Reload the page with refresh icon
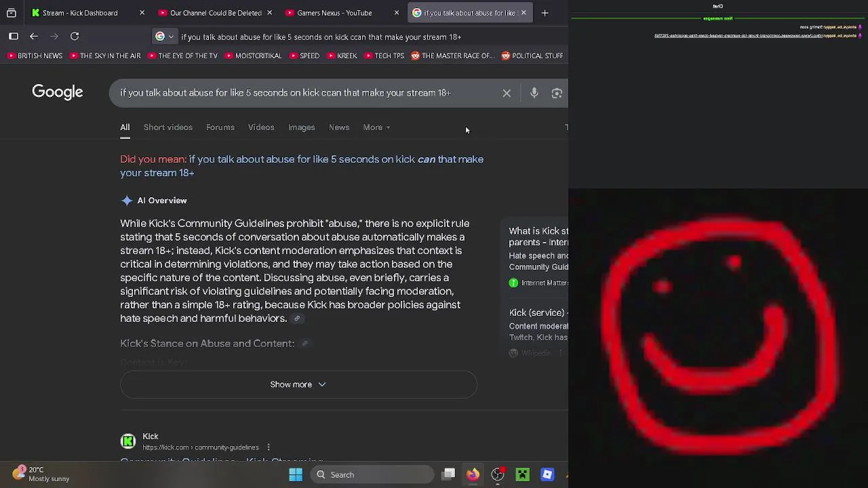The height and width of the screenshot is (488, 868). tap(75, 37)
